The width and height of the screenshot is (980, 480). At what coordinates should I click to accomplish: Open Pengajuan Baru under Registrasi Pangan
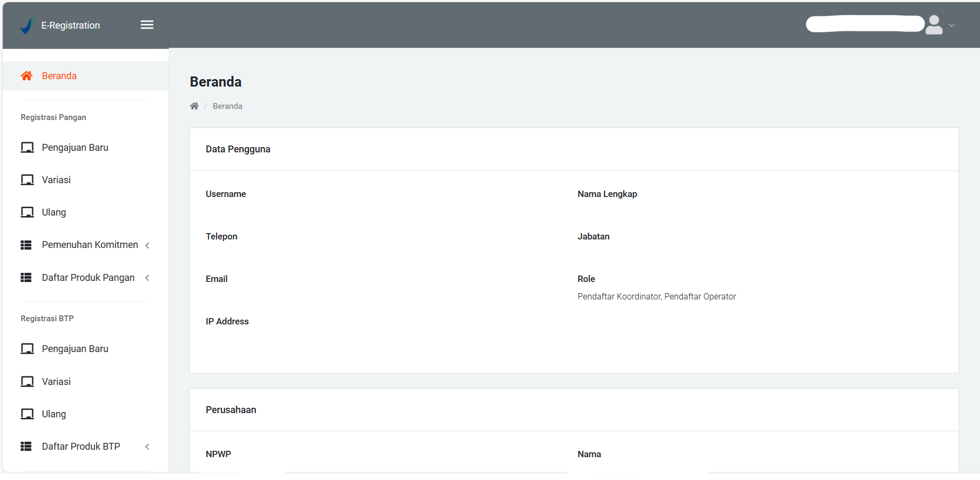(75, 148)
